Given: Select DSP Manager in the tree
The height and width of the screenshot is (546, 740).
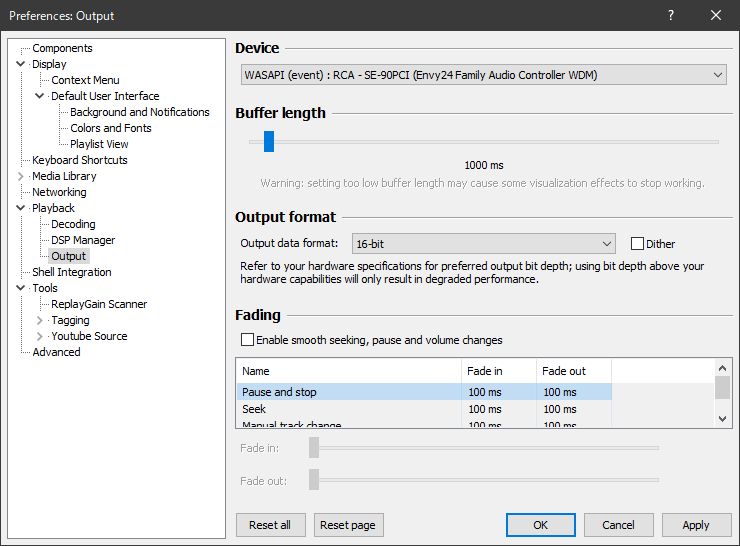Looking at the screenshot, I should [x=83, y=240].
